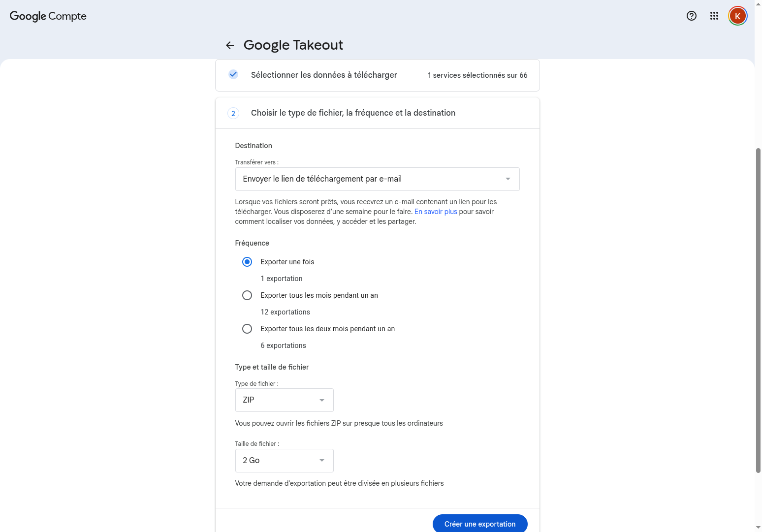Image resolution: width=762 pixels, height=532 pixels.
Task: Open the Taille de fichier 2 Go dropdown
Action: point(284,461)
